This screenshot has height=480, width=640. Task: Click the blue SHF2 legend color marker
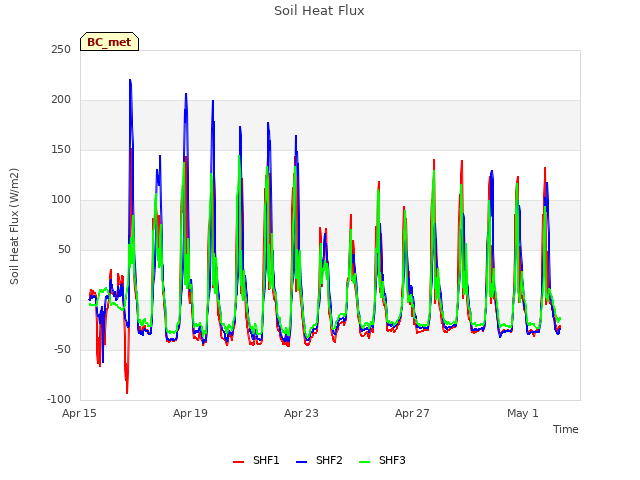pos(301,462)
